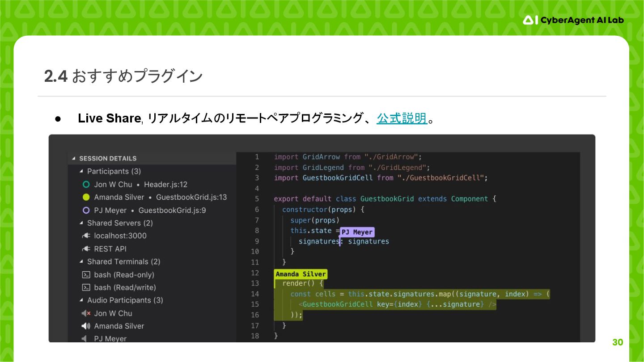Screen dimensions: 644x362
Task: Click slide page number 30
Action: click(x=618, y=342)
